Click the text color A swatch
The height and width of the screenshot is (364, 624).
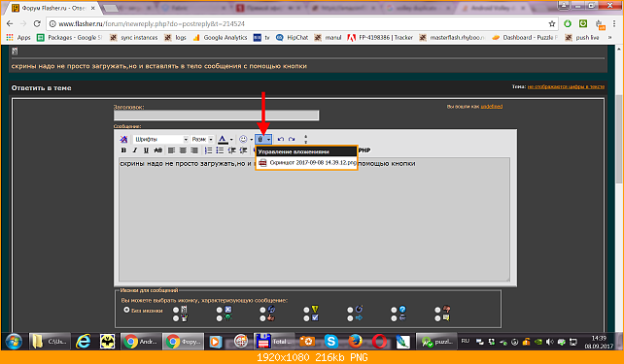click(x=223, y=140)
